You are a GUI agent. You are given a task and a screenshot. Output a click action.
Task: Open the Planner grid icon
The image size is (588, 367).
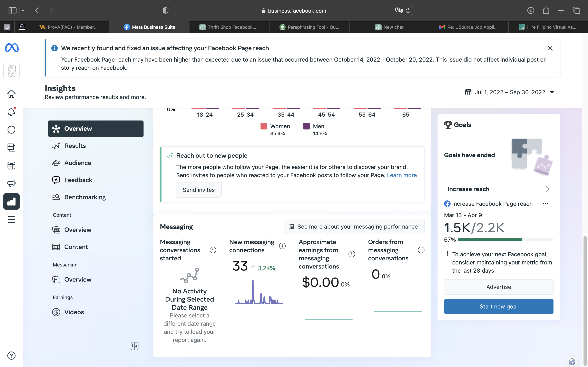pos(11,166)
